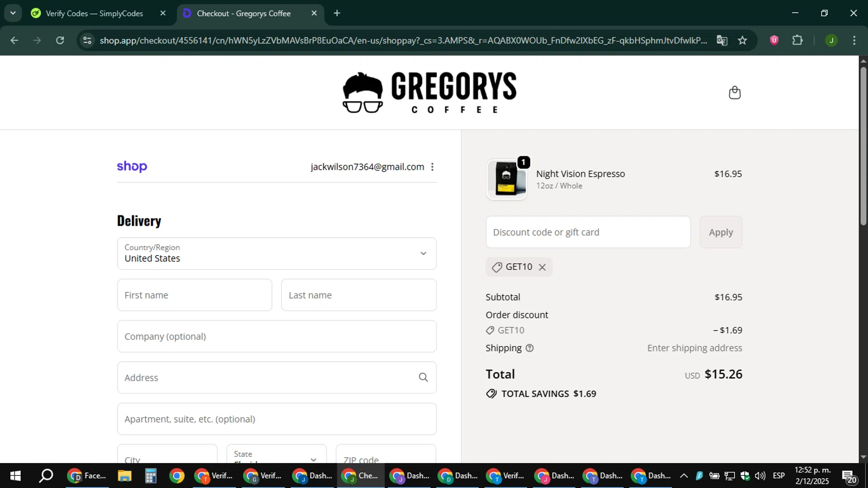Click the Shop logo

pyautogui.click(x=132, y=167)
